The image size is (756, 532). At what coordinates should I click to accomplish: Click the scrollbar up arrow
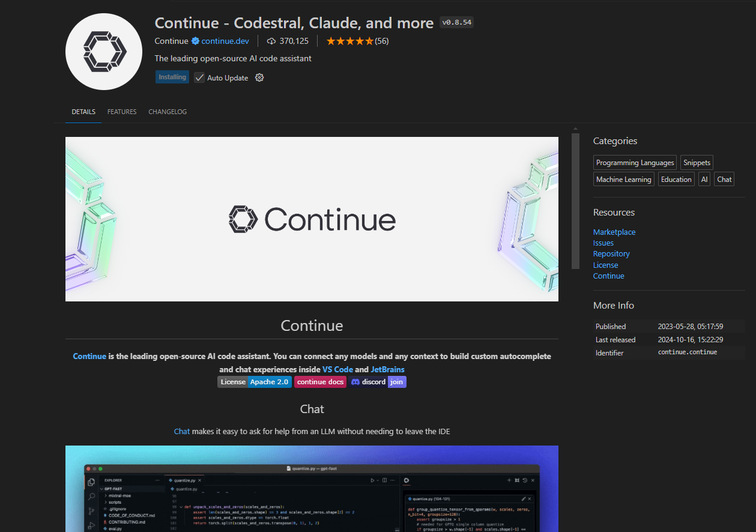(x=575, y=128)
